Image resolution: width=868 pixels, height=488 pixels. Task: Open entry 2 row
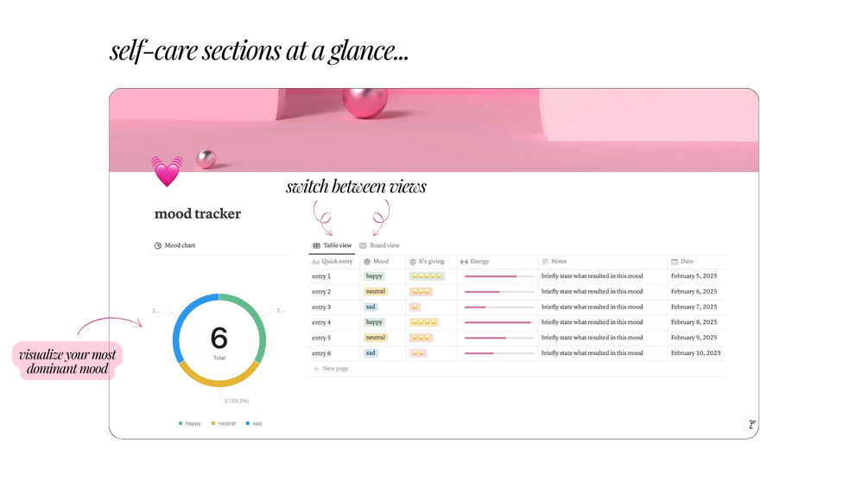point(321,292)
